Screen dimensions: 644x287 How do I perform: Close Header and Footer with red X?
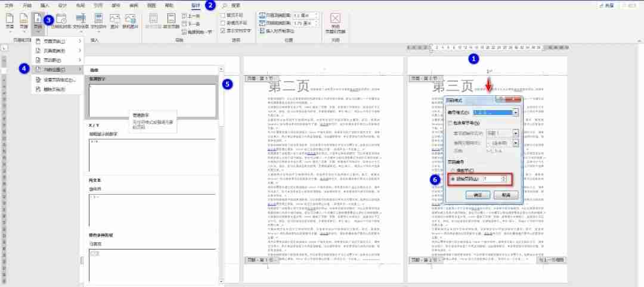tap(336, 23)
